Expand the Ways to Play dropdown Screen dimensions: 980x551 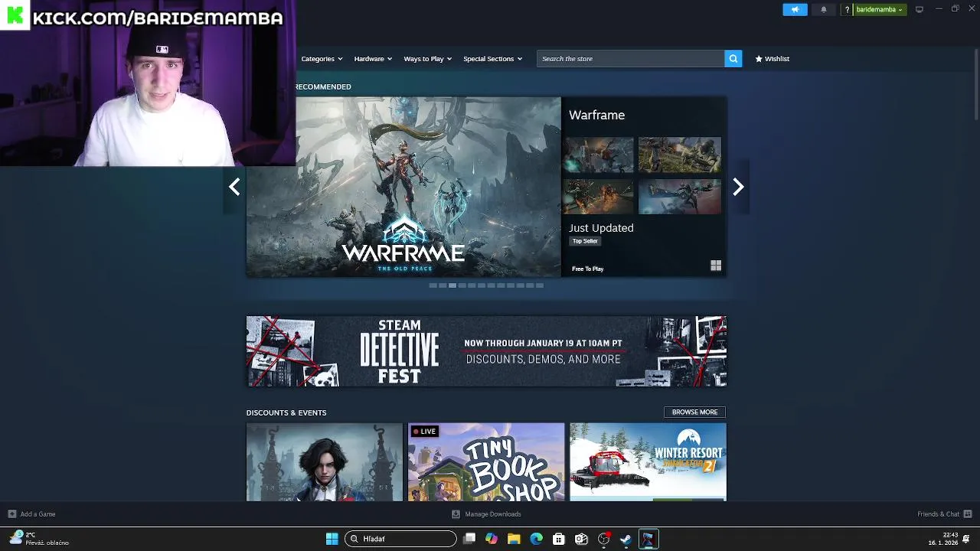427,58
